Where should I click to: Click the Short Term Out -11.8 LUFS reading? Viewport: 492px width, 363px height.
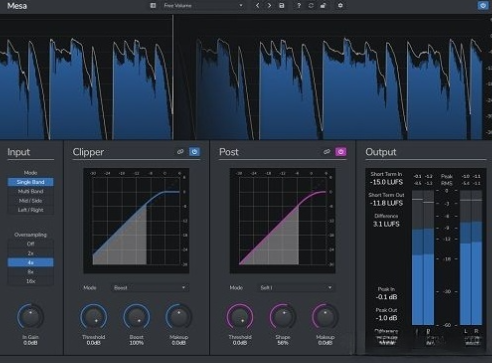click(386, 203)
